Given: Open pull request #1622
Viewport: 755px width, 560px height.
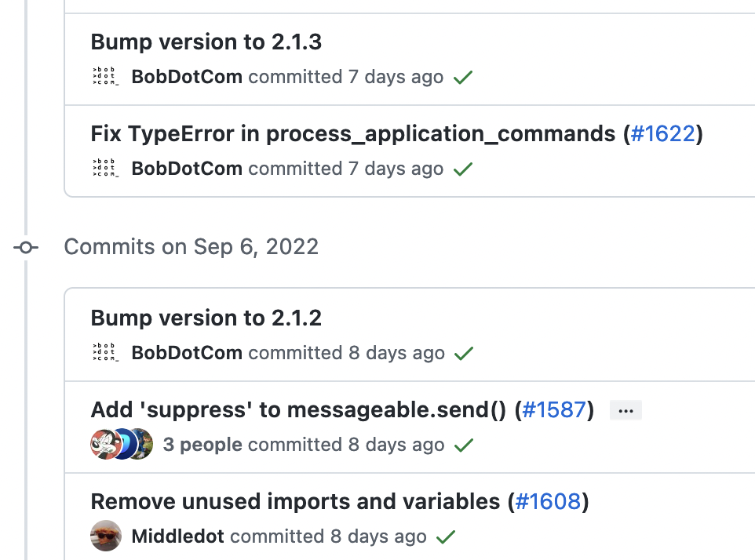Looking at the screenshot, I should [663, 133].
